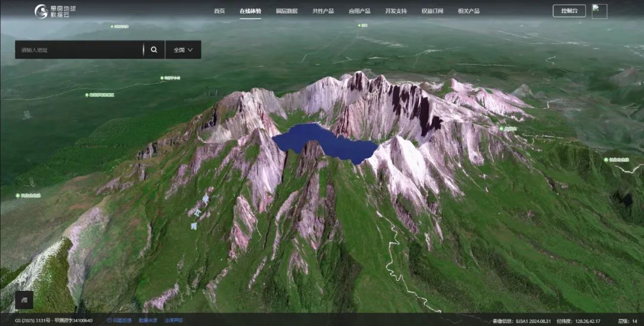Open the 应用产品 nav menu
The image size is (644, 326).
point(360,11)
